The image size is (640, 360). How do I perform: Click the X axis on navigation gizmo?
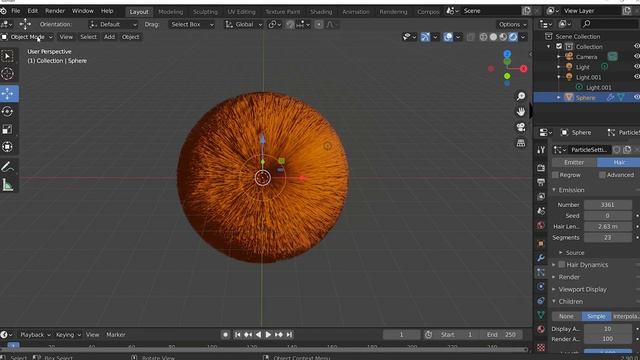pyautogui.click(x=524, y=69)
